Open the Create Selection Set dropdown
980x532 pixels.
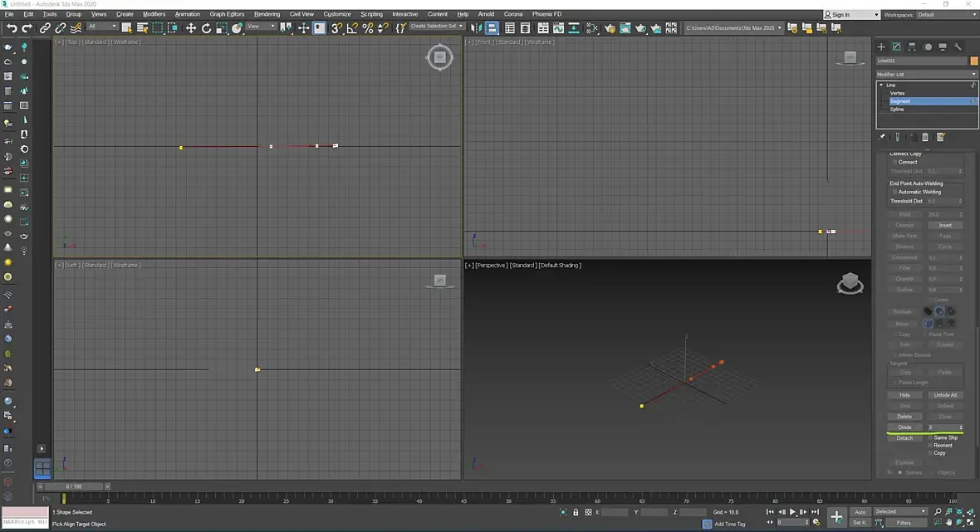436,27
